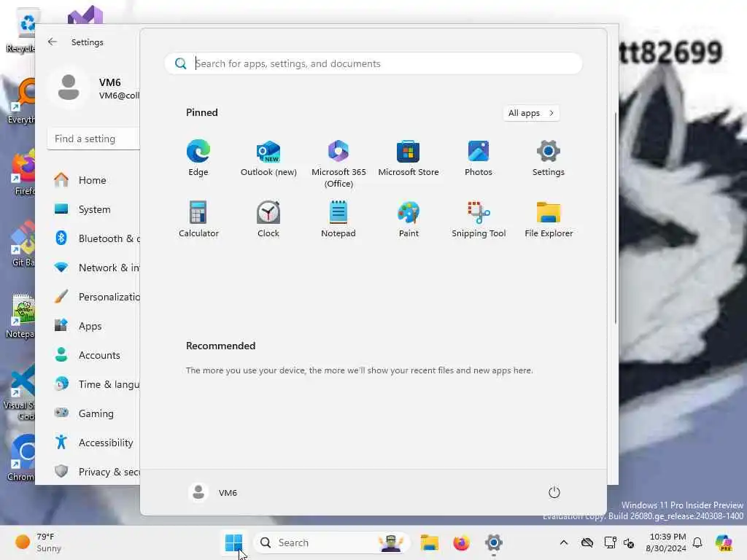Viewport: 747px width, 560px height.
Task: Show hidden system tray icons
Action: point(564,542)
